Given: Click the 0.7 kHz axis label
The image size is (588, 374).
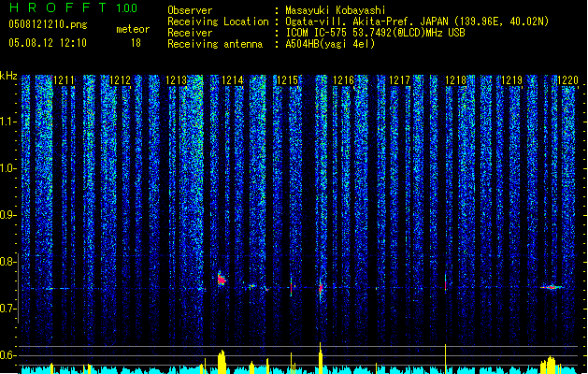Looking at the screenshot, I should point(8,309).
